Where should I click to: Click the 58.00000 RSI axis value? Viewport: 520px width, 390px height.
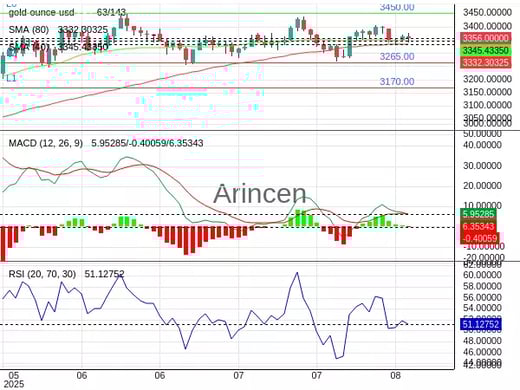[482, 286]
